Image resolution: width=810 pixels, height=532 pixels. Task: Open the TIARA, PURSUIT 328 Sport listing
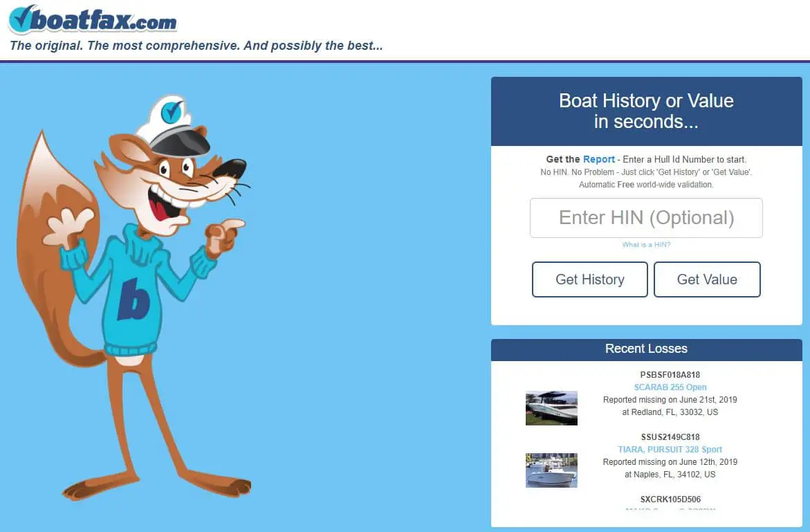(670, 450)
